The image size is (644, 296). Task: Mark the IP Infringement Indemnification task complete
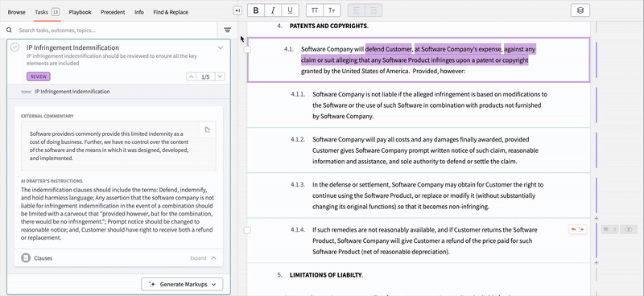[x=14, y=47]
